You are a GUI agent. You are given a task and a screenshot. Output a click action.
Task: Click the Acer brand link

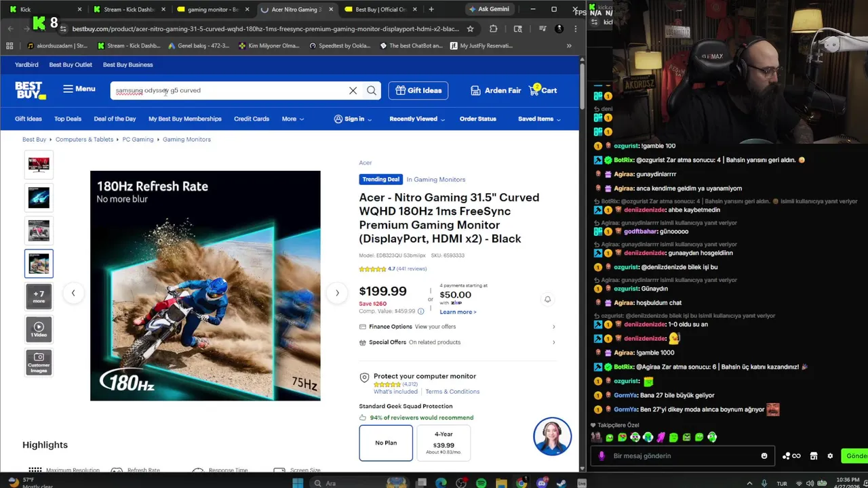[366, 163]
